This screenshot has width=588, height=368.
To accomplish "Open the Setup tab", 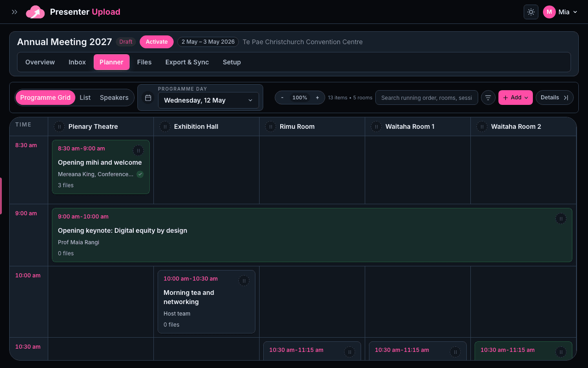I will tap(232, 62).
